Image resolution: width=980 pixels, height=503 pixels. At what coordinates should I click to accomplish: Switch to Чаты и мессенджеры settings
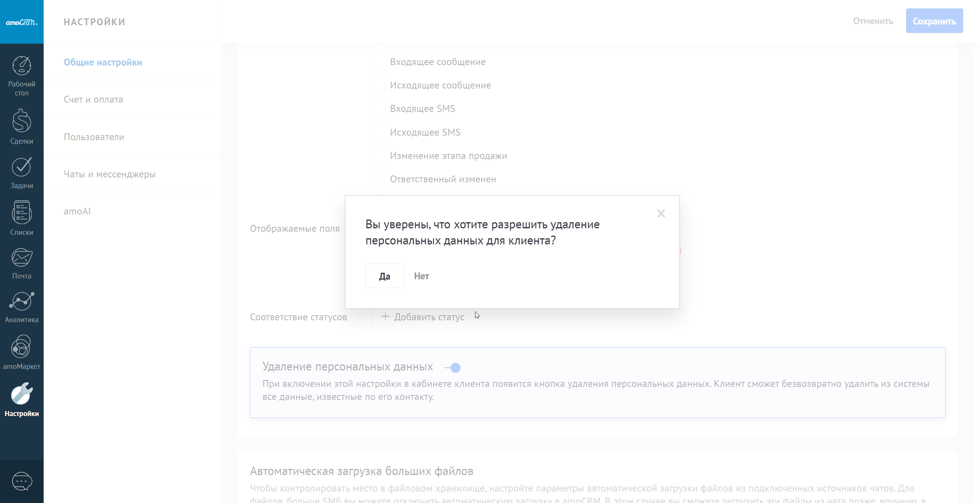click(109, 174)
